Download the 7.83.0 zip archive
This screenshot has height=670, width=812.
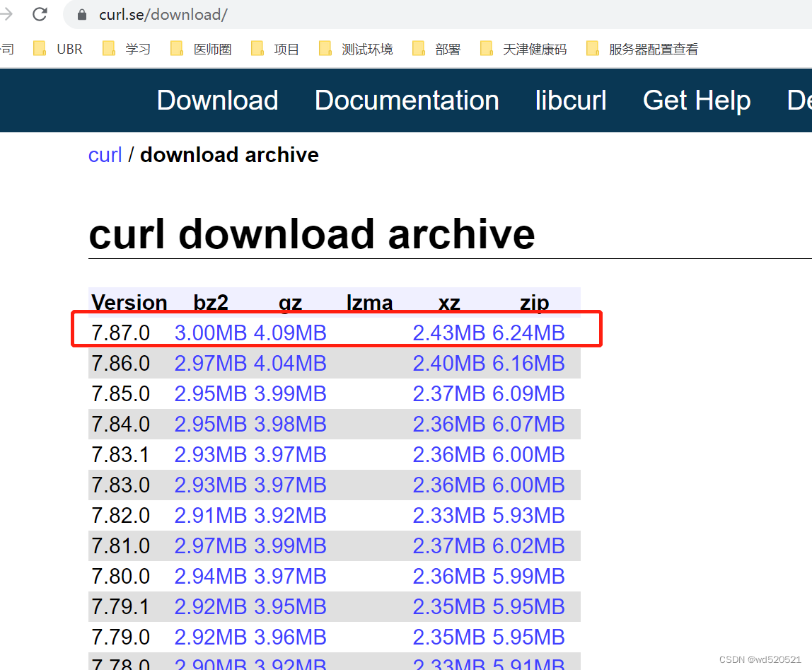528,485
